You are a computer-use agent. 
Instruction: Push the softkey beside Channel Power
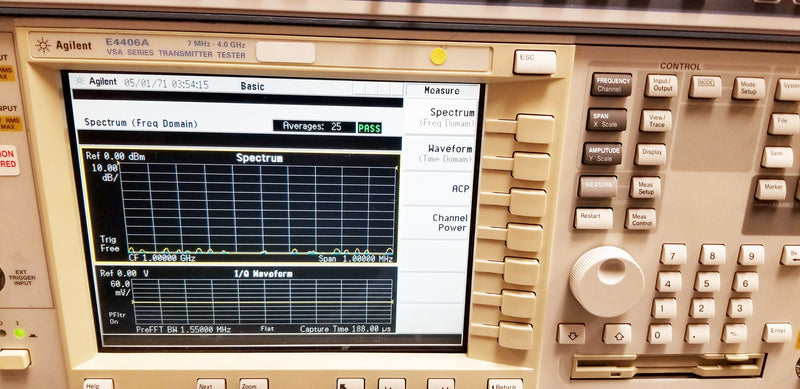[x=524, y=237]
